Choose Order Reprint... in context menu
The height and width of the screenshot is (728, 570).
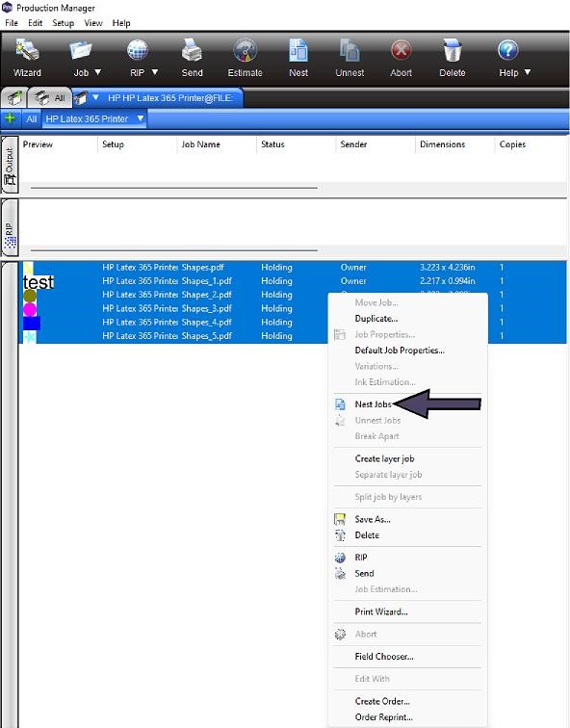click(x=383, y=716)
